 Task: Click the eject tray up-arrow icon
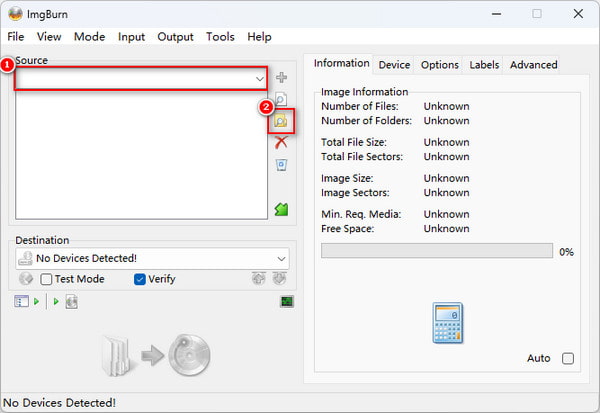tap(259, 279)
